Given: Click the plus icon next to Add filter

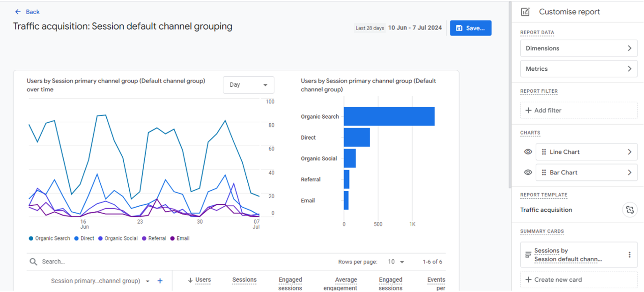Looking at the screenshot, I should click(528, 111).
